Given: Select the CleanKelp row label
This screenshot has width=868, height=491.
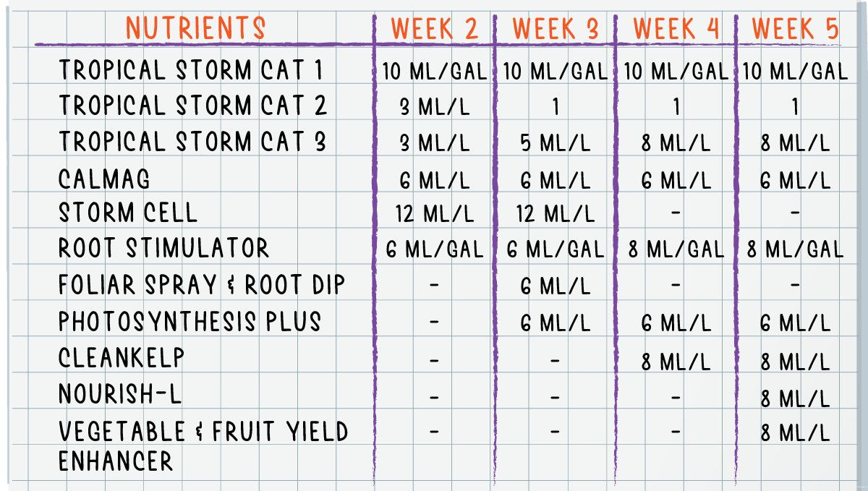Looking at the screenshot, I should coord(122,357).
